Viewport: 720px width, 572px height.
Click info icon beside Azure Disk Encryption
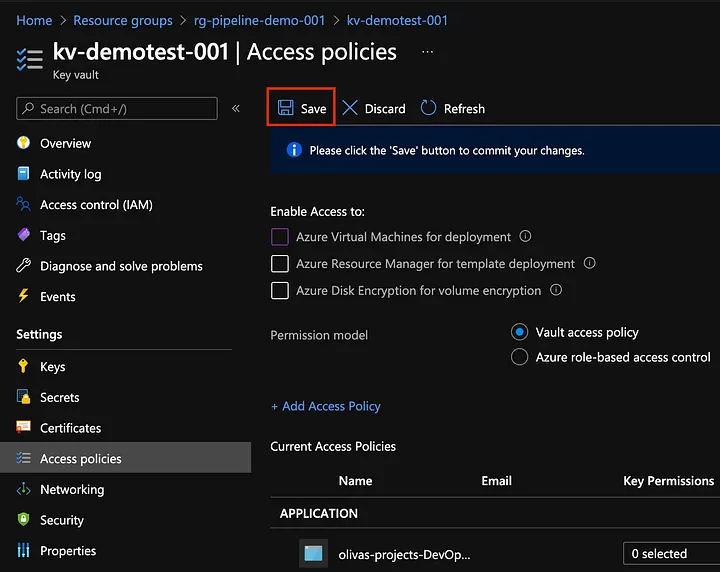[x=556, y=290]
